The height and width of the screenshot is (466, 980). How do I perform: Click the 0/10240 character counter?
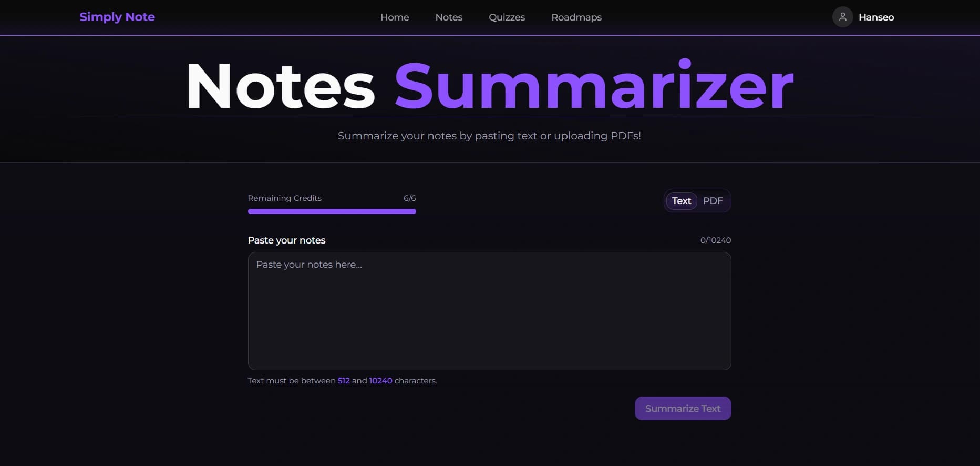(715, 240)
